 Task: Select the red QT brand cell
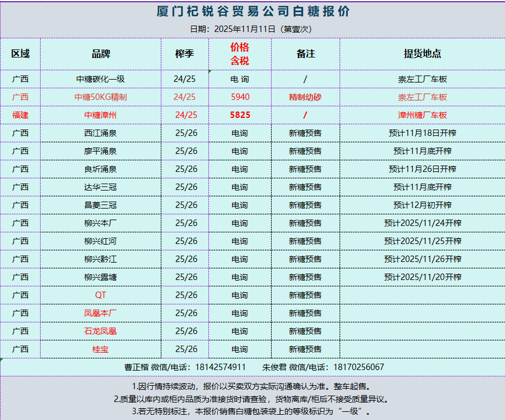click(101, 296)
